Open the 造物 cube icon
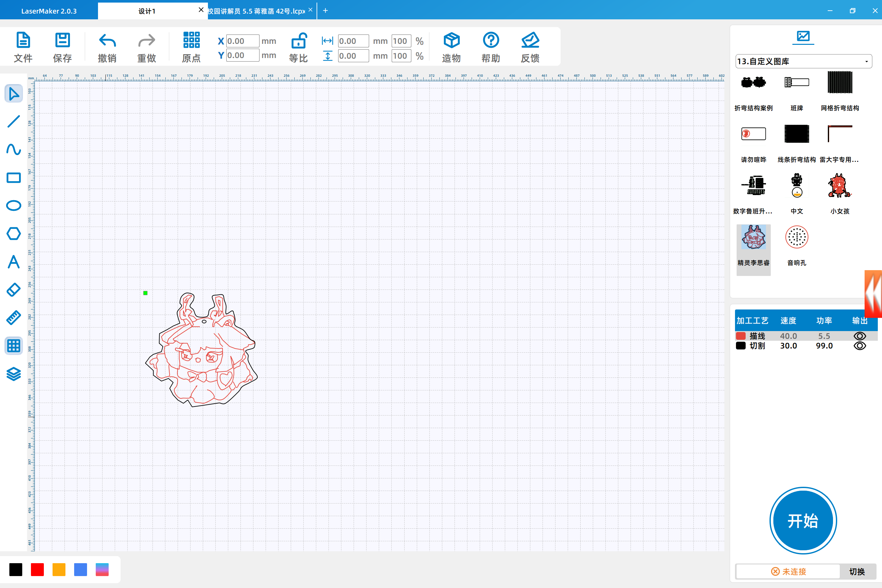Viewport: 882px width, 588px height. coord(452,47)
